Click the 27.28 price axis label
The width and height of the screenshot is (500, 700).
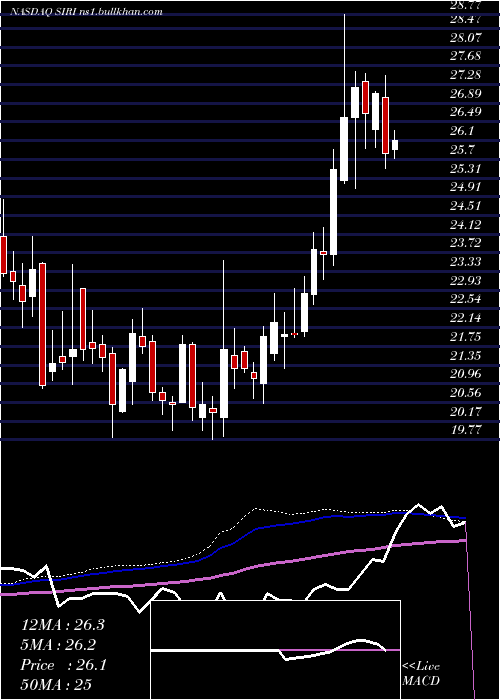point(466,75)
